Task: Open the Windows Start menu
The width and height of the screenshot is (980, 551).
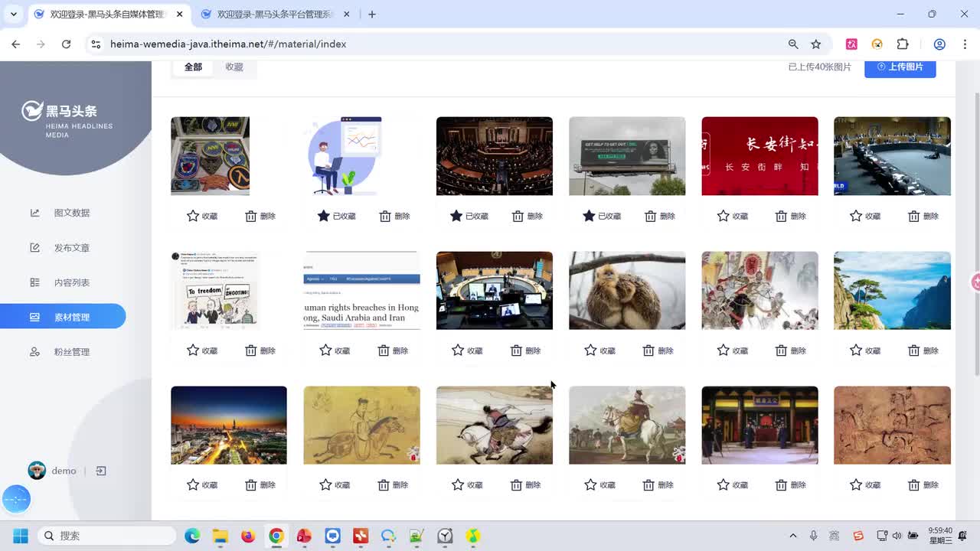Action: click(x=21, y=536)
